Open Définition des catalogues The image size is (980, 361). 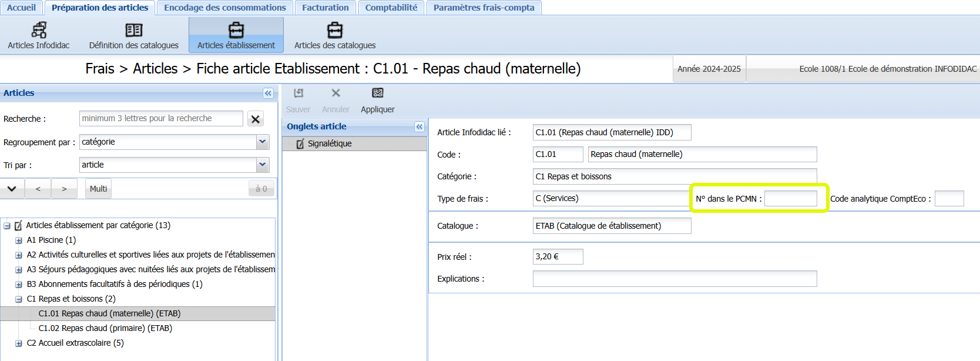pyautogui.click(x=134, y=35)
